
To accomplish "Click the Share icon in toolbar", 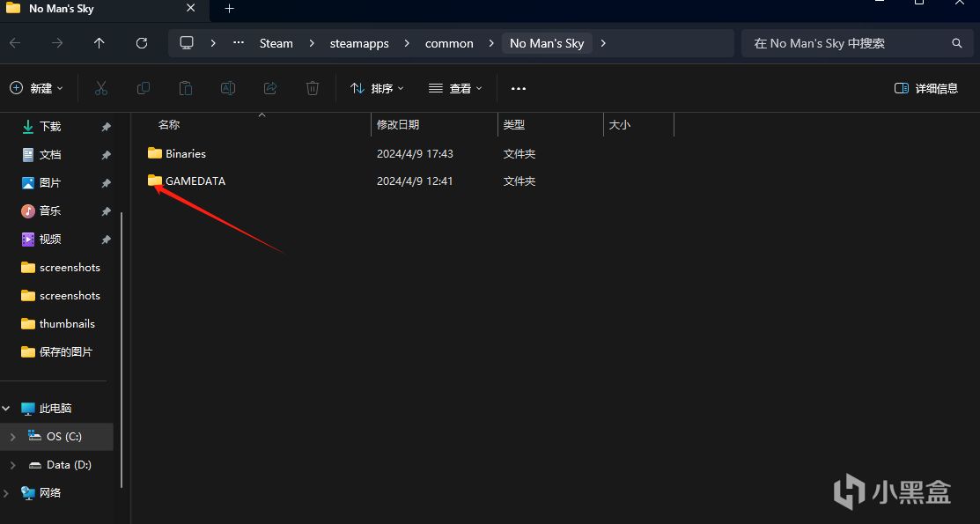I will [270, 88].
